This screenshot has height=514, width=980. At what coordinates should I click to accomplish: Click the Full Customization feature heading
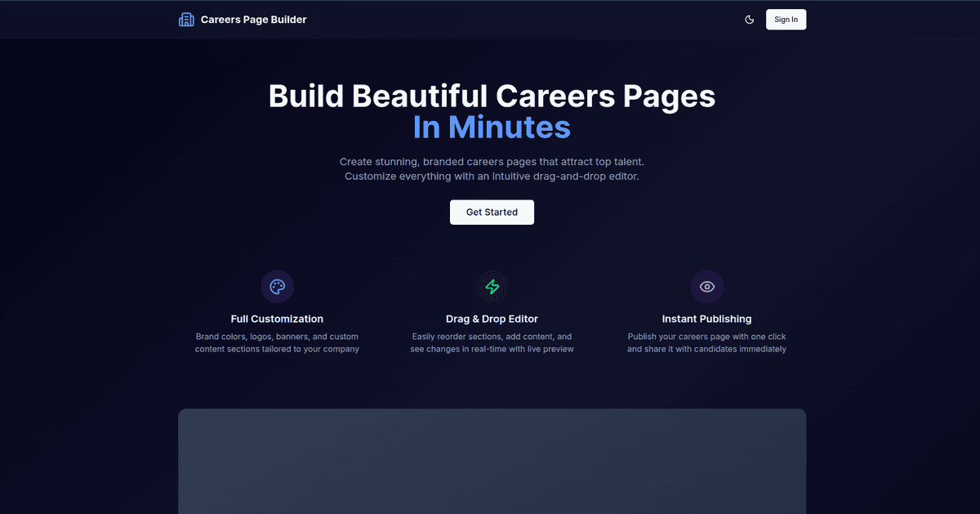tap(277, 319)
